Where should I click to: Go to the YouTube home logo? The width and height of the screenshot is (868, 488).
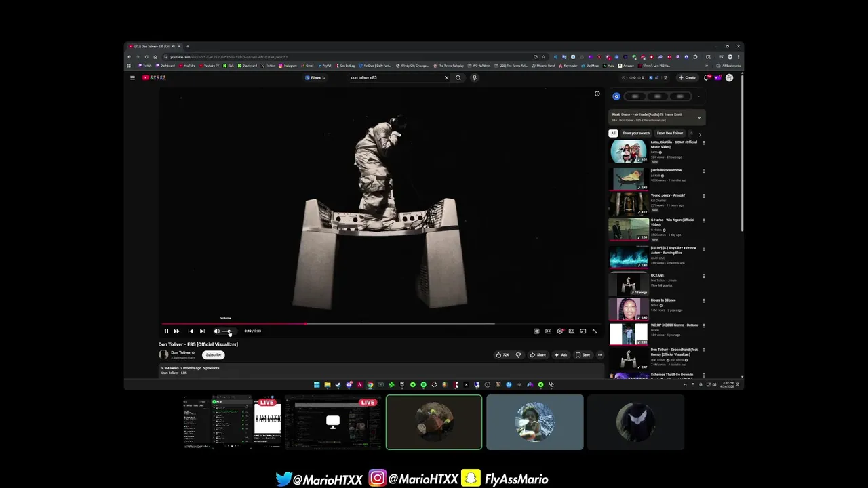[154, 78]
